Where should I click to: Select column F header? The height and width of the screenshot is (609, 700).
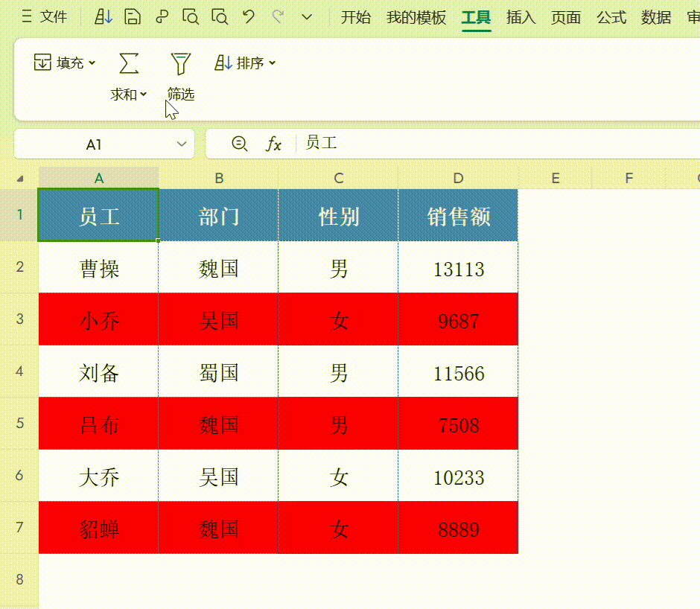click(629, 178)
